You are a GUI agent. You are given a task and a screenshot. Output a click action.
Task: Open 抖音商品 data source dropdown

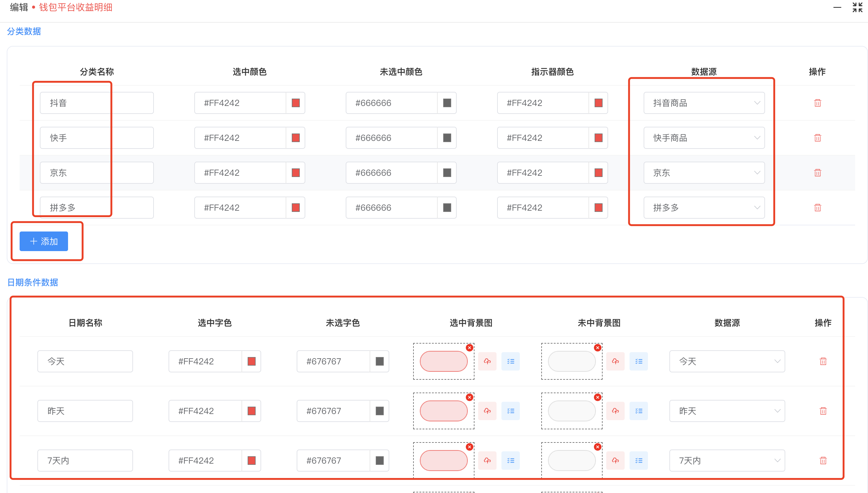pyautogui.click(x=704, y=103)
